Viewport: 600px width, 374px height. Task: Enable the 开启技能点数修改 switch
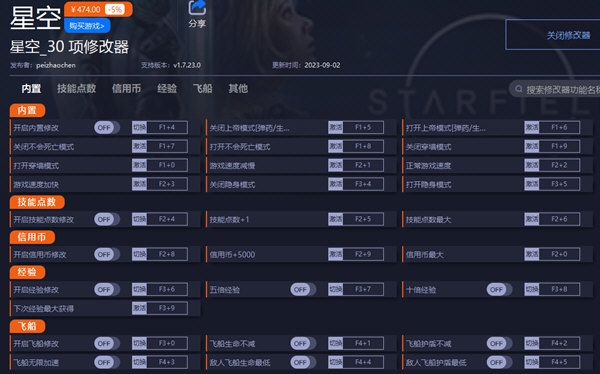tap(107, 219)
